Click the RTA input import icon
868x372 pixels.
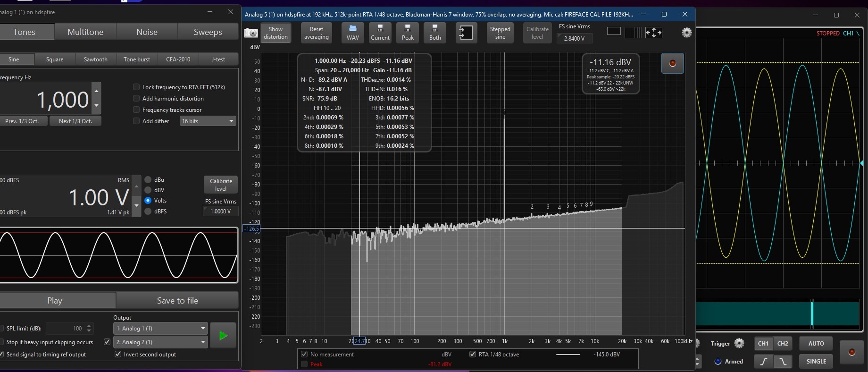pos(466,33)
